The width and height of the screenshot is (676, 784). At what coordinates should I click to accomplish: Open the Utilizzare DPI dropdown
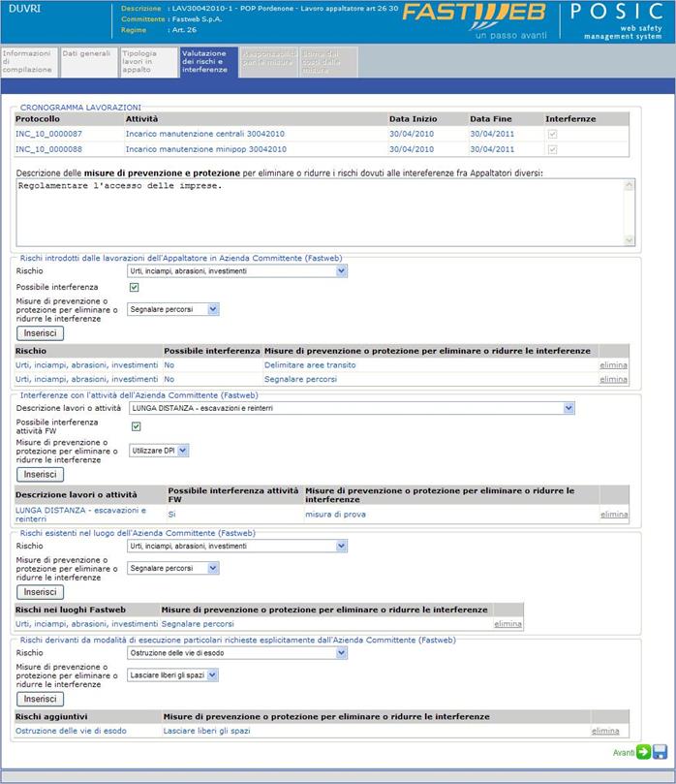pyautogui.click(x=159, y=451)
